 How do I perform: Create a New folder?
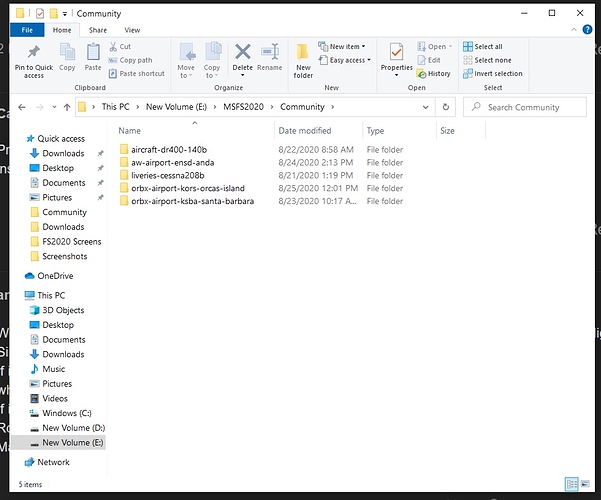tap(303, 60)
